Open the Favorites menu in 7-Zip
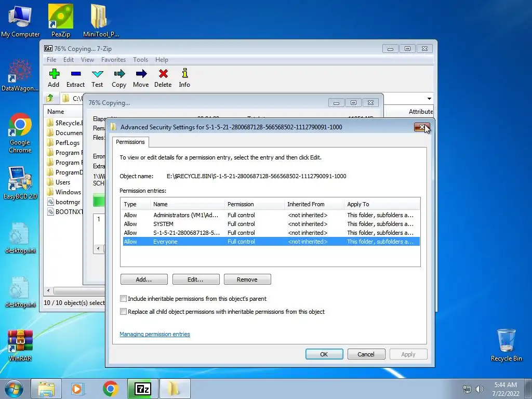The height and width of the screenshot is (399, 532). [x=113, y=60]
